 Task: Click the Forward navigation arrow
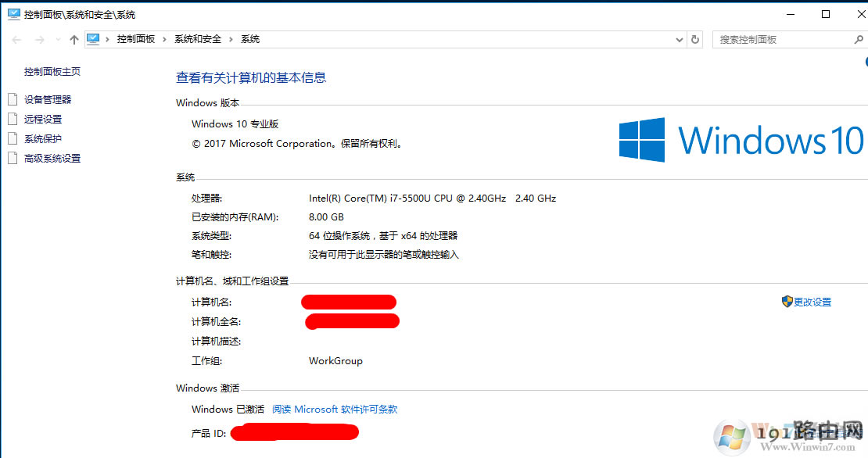pyautogui.click(x=39, y=40)
